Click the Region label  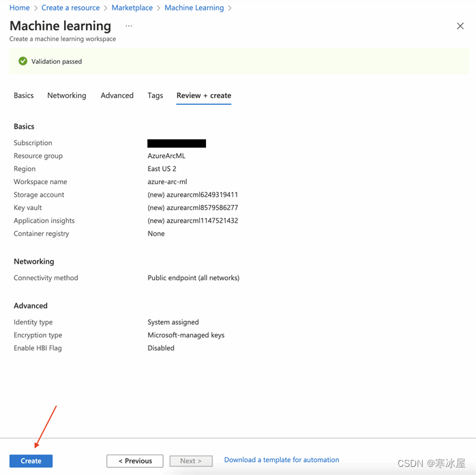pyautogui.click(x=25, y=169)
